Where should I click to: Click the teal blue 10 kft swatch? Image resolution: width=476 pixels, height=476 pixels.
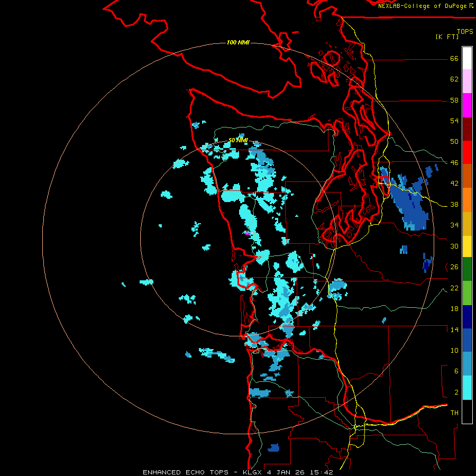[x=467, y=364]
